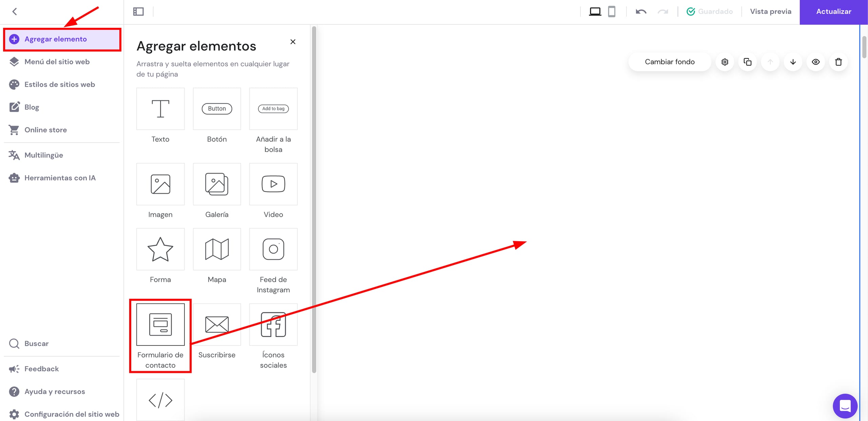Click the Feed de Instagram icon
This screenshot has height=421, width=868.
click(273, 249)
